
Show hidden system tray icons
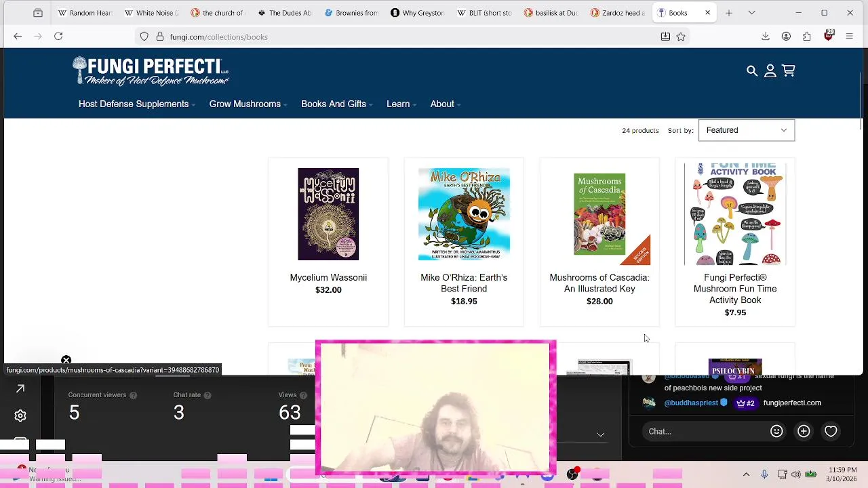click(x=746, y=474)
